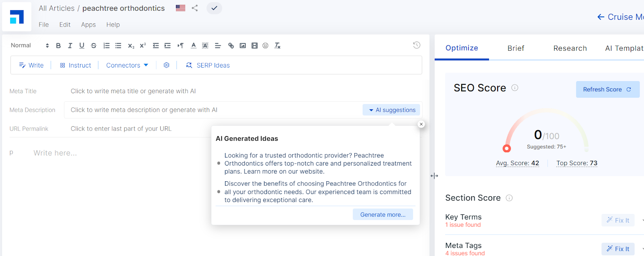Clear text formatting
Viewport: 644px width, 256px height.
tap(277, 46)
